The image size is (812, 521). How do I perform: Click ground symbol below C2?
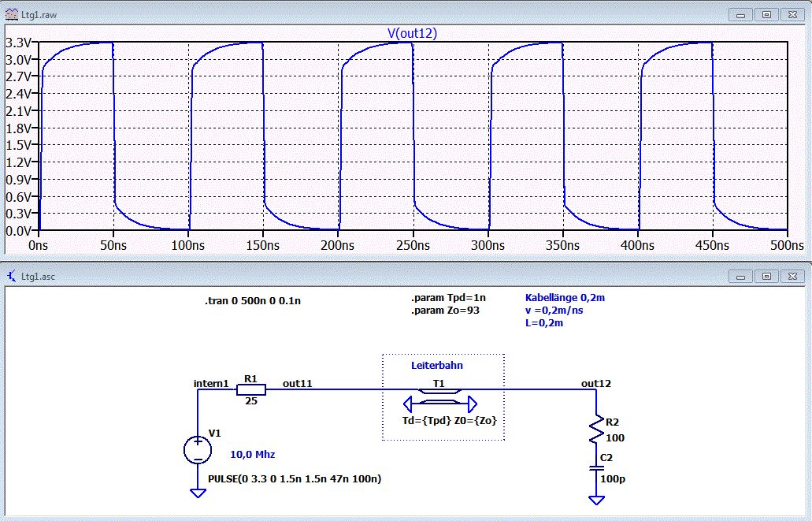click(596, 501)
